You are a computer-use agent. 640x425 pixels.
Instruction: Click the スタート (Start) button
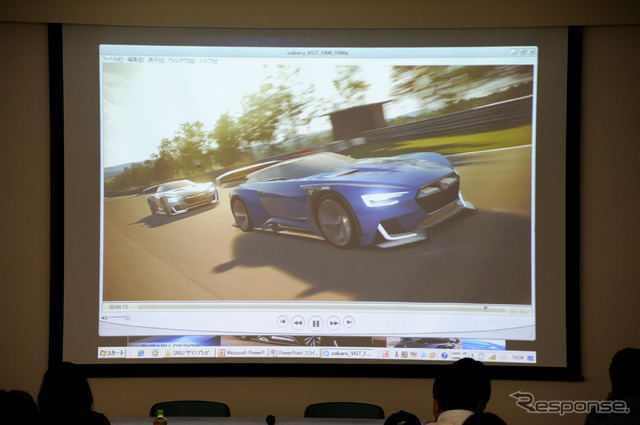coord(112,353)
